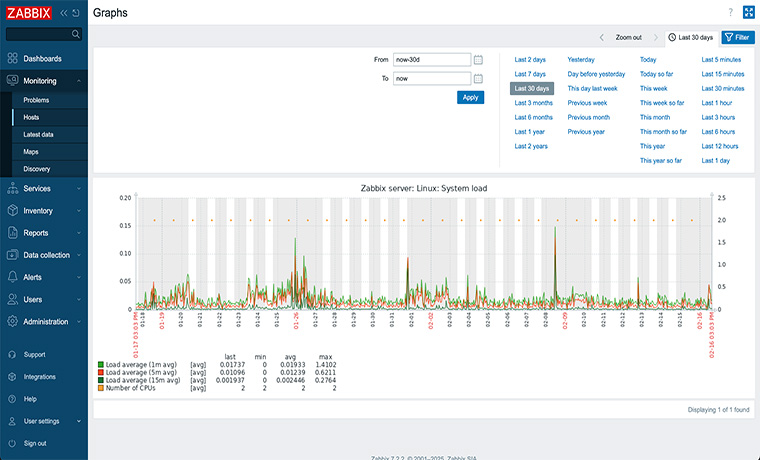Click the Zabbix logo
760x460 pixels.
click(29, 13)
